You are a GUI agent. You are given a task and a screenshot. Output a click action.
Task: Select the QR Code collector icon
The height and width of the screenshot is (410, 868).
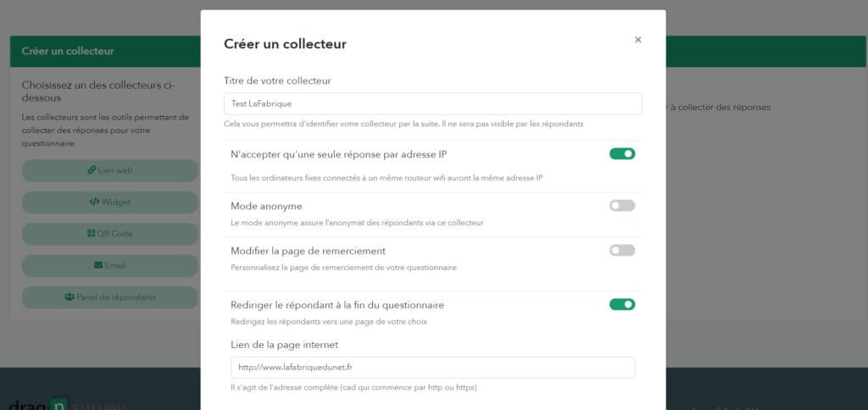click(92, 234)
